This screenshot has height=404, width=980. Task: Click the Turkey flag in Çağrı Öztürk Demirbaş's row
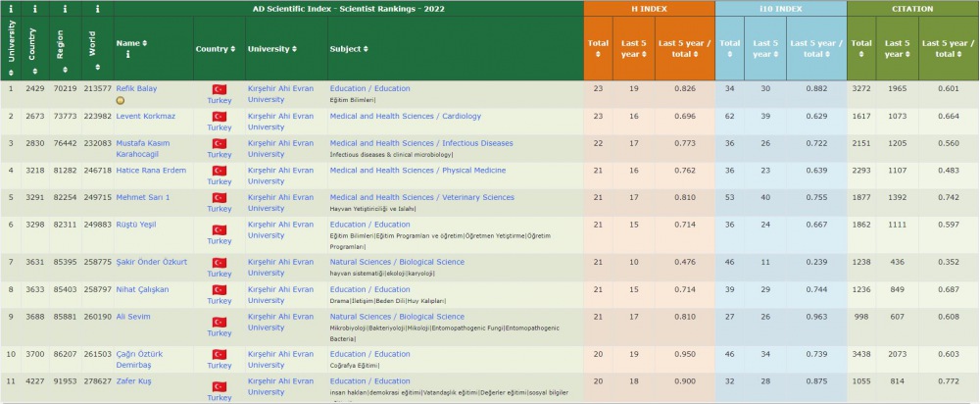220,354
